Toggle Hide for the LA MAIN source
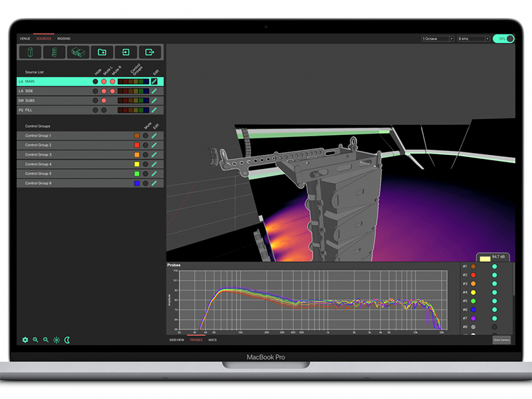The width and height of the screenshot is (532, 399). pyautogui.click(x=95, y=81)
